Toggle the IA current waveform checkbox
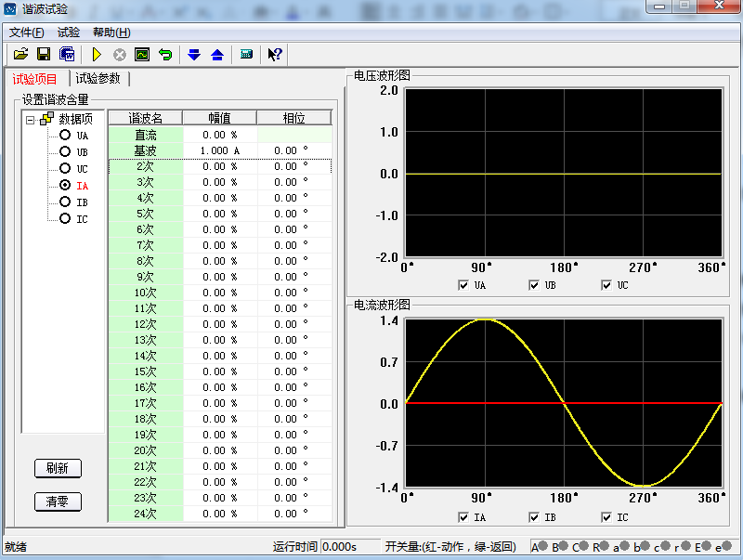Screen dimensions: 743x560 463,517
